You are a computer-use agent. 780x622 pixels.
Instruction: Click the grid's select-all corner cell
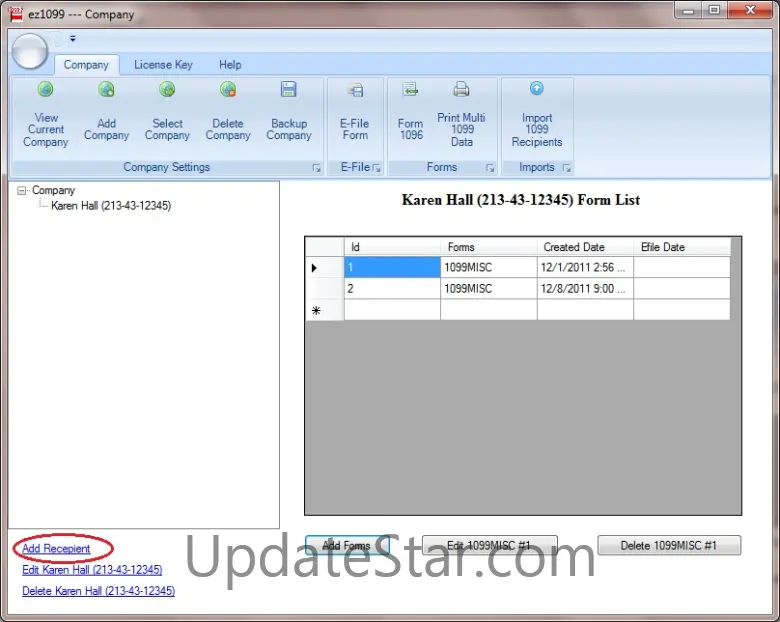point(325,247)
